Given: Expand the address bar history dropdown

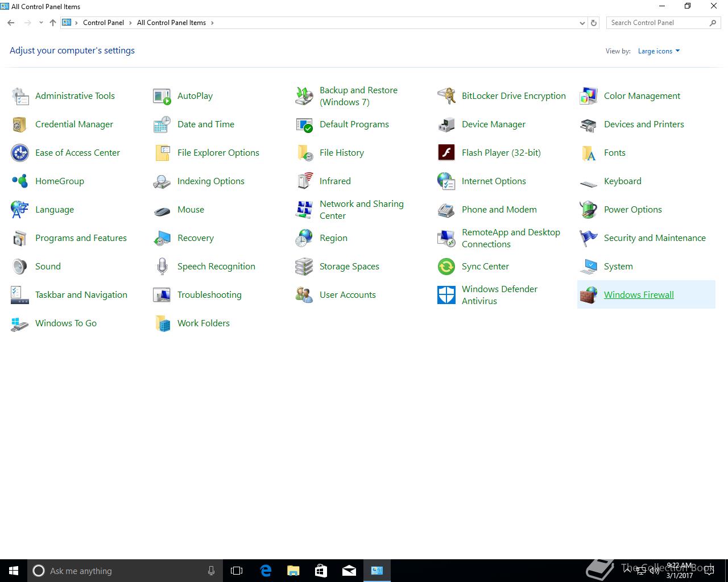Looking at the screenshot, I should (582, 23).
